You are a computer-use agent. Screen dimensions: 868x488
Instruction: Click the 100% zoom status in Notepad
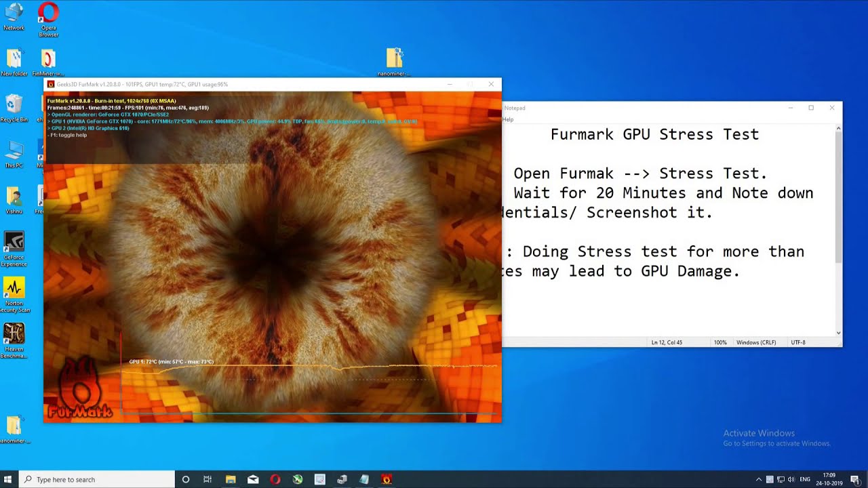[720, 342]
